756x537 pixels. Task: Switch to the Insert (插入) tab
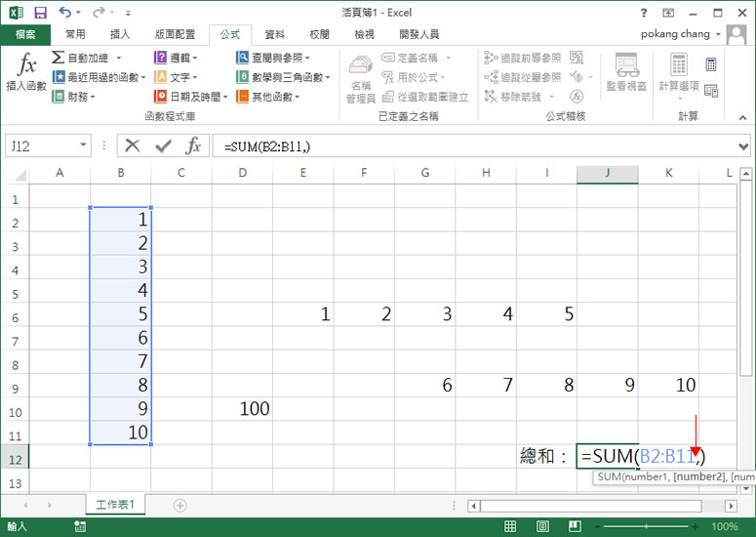click(x=120, y=34)
